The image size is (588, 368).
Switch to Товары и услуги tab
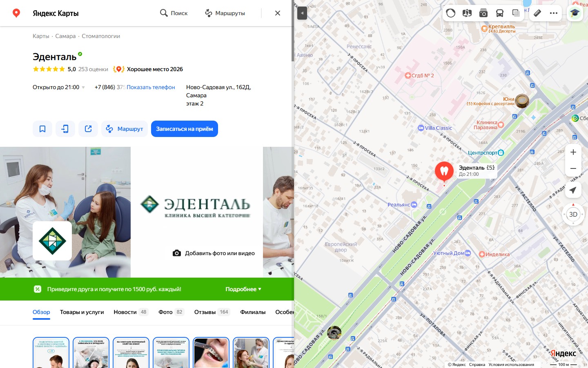coord(82,312)
